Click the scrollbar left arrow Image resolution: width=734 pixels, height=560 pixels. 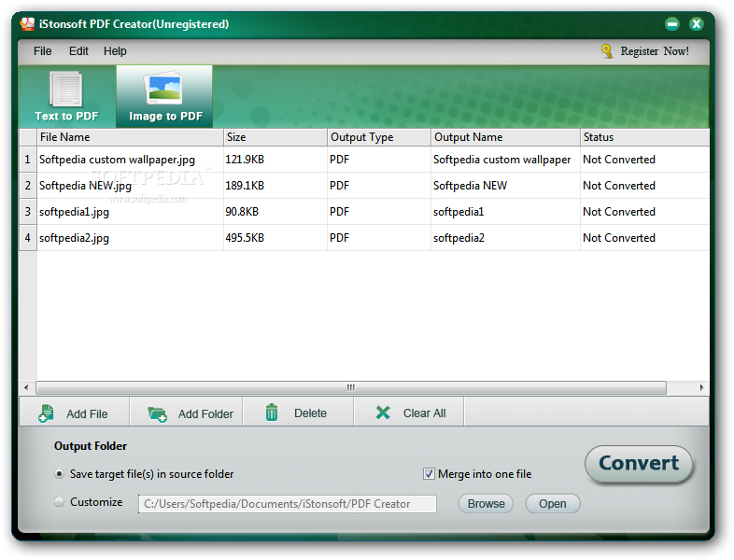coord(26,388)
